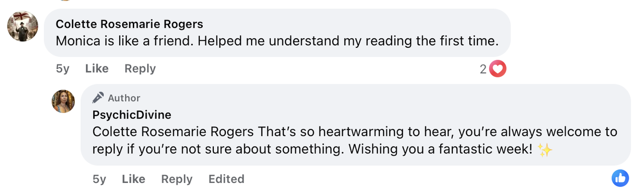Screen dimensions: 644x196
Task: Reply to PsychicDivine's comment
Action: pyautogui.click(x=177, y=179)
